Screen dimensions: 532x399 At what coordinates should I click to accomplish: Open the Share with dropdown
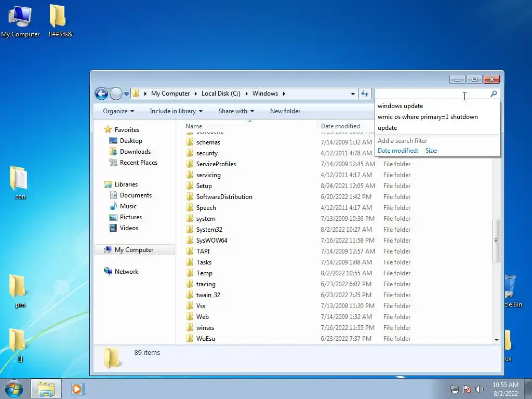236,111
